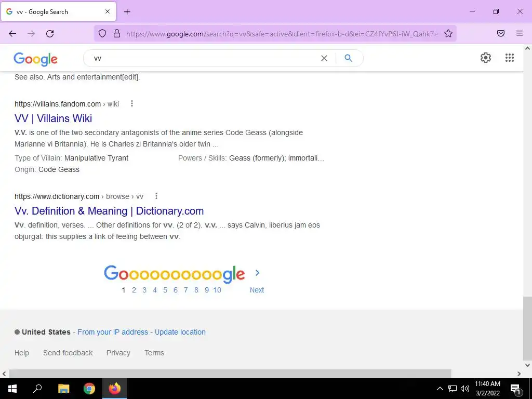This screenshot has height=399, width=532.
Task: Open more options for villains.fandom.com result
Action: [x=132, y=103]
